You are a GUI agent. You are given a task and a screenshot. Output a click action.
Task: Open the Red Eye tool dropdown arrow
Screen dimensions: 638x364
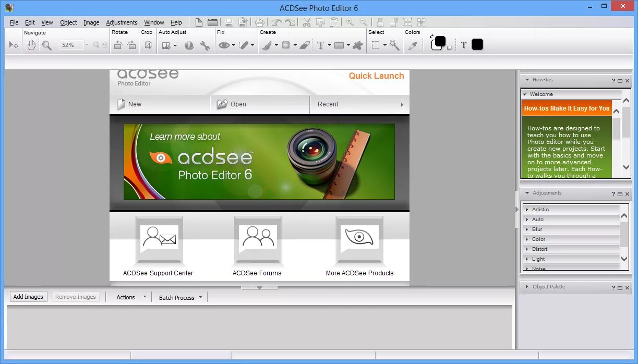coord(234,45)
